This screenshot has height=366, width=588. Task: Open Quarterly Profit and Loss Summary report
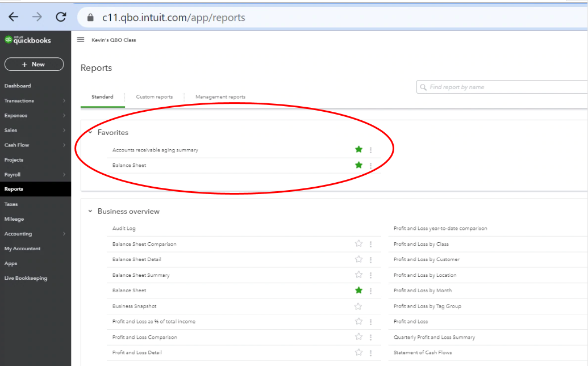(x=434, y=337)
